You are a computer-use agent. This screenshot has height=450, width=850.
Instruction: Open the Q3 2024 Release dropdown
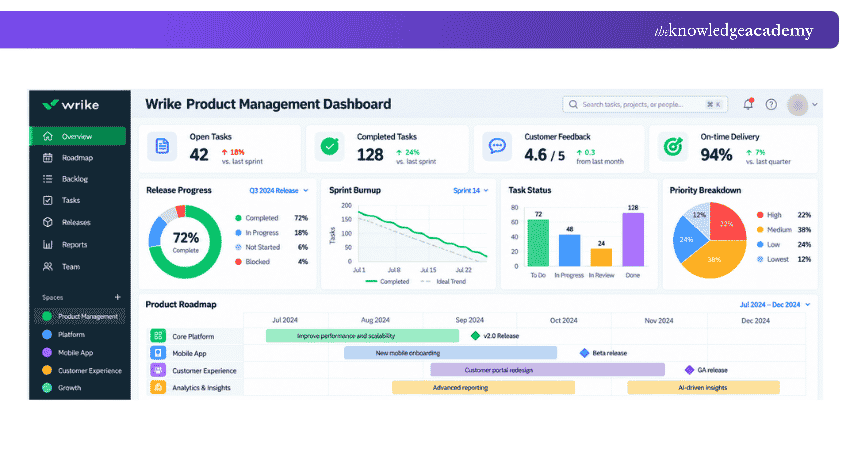click(279, 191)
